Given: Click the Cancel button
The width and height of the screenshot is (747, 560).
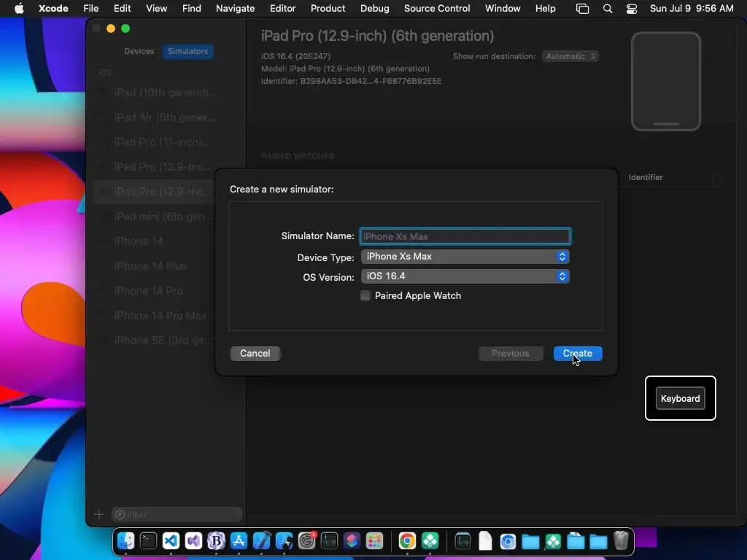Looking at the screenshot, I should point(255,354).
